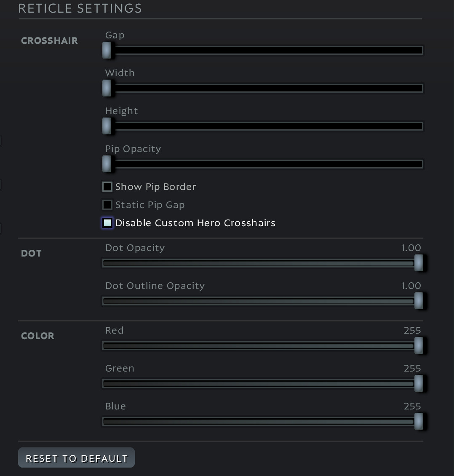Click the Red 255 value readout
The height and width of the screenshot is (476, 454).
(x=412, y=331)
